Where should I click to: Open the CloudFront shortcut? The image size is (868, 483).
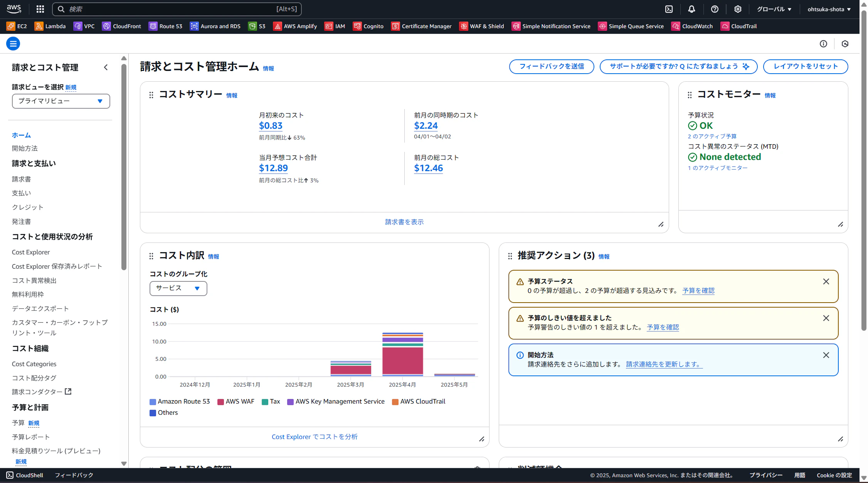point(122,26)
